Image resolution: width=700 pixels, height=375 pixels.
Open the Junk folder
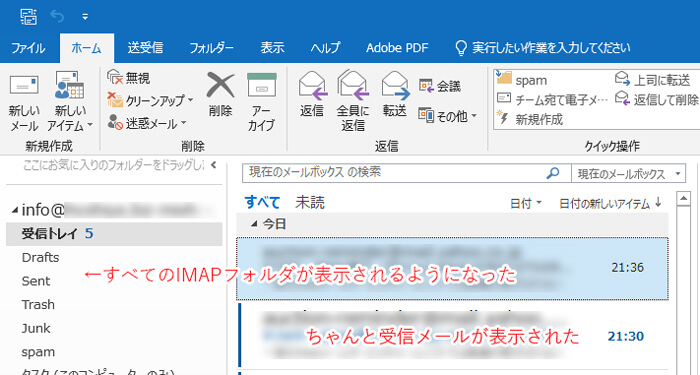(x=36, y=329)
